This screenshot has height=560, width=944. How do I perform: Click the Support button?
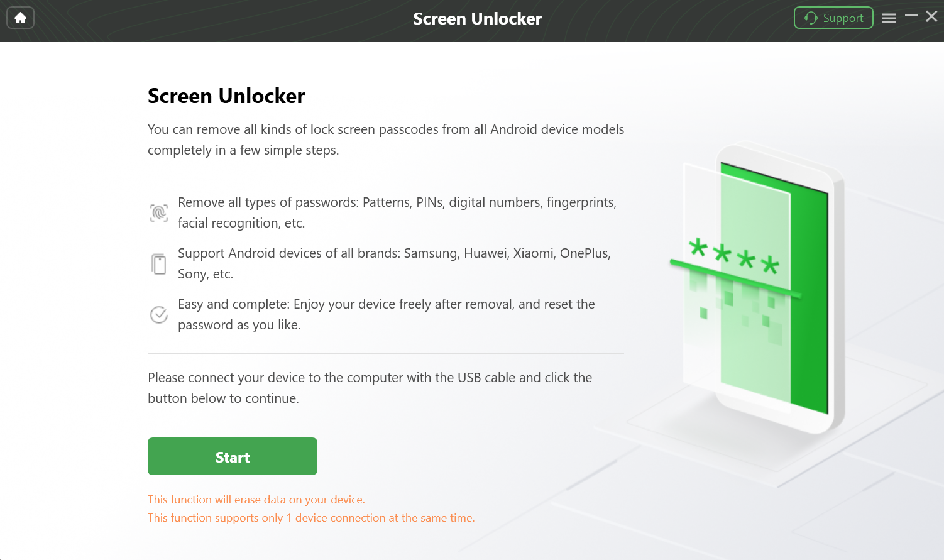click(x=833, y=18)
